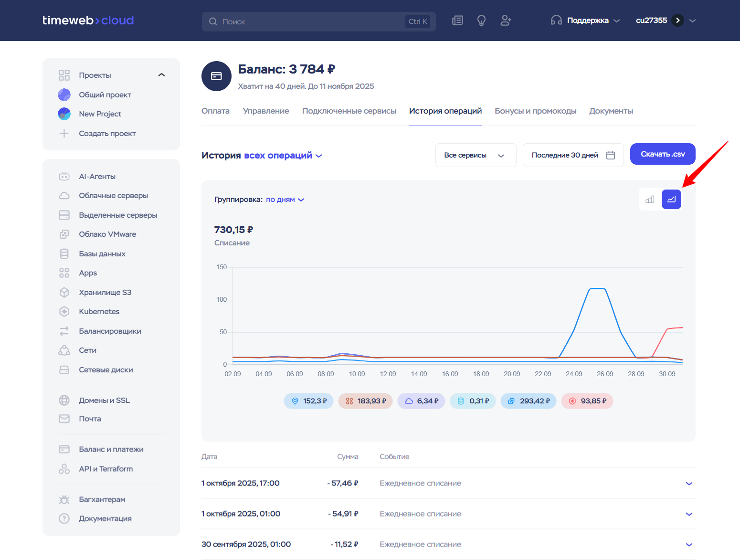The height and width of the screenshot is (560, 740).
Task: Open Kubernetes from the sidebar
Action: 99,312
